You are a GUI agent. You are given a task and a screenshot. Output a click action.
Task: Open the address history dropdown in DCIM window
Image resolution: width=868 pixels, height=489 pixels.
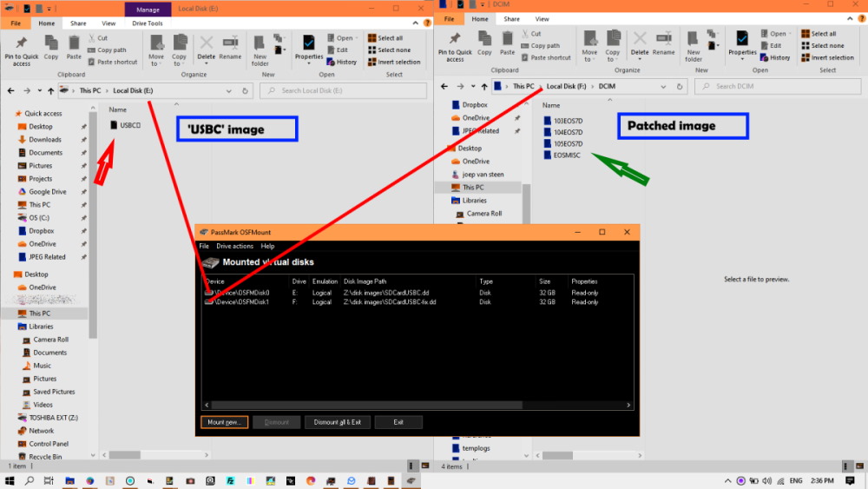[662, 86]
